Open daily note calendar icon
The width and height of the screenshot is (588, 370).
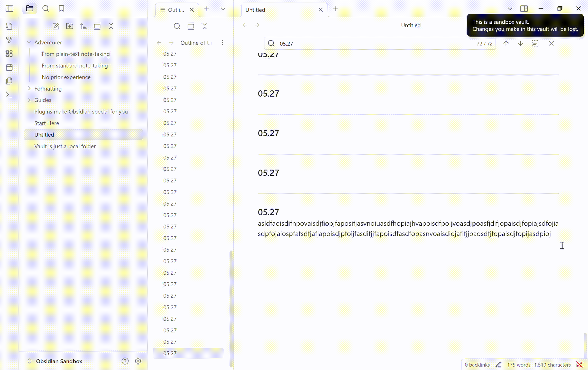coord(9,67)
